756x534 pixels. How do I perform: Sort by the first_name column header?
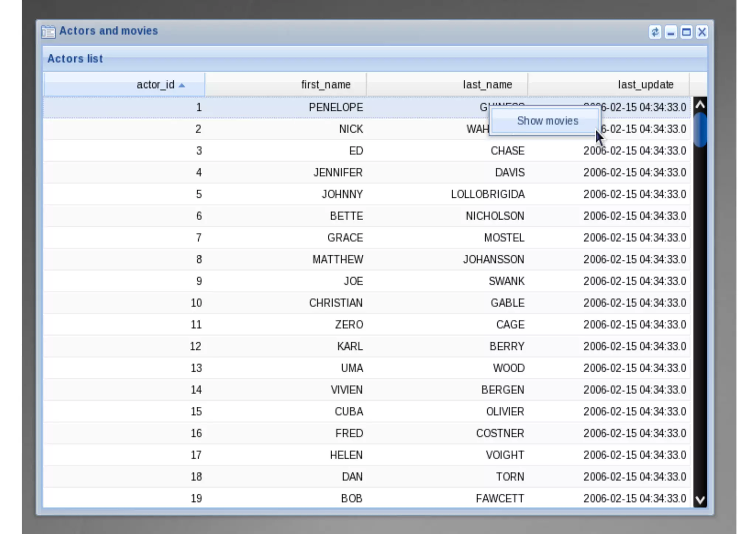pos(325,85)
